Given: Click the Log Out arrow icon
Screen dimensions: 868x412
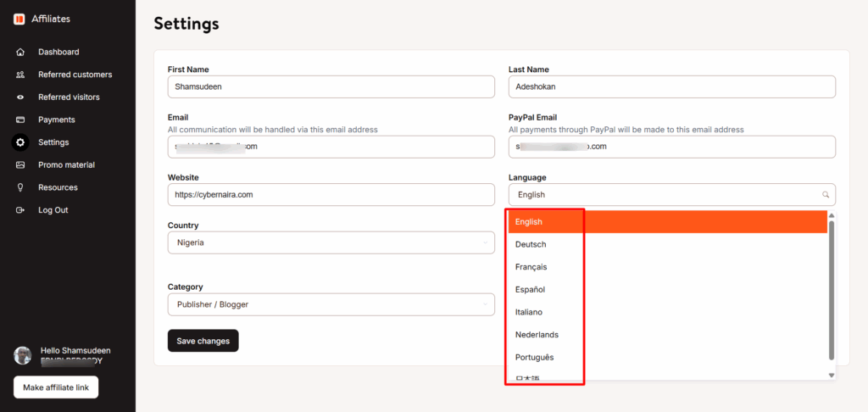Looking at the screenshot, I should click(20, 210).
